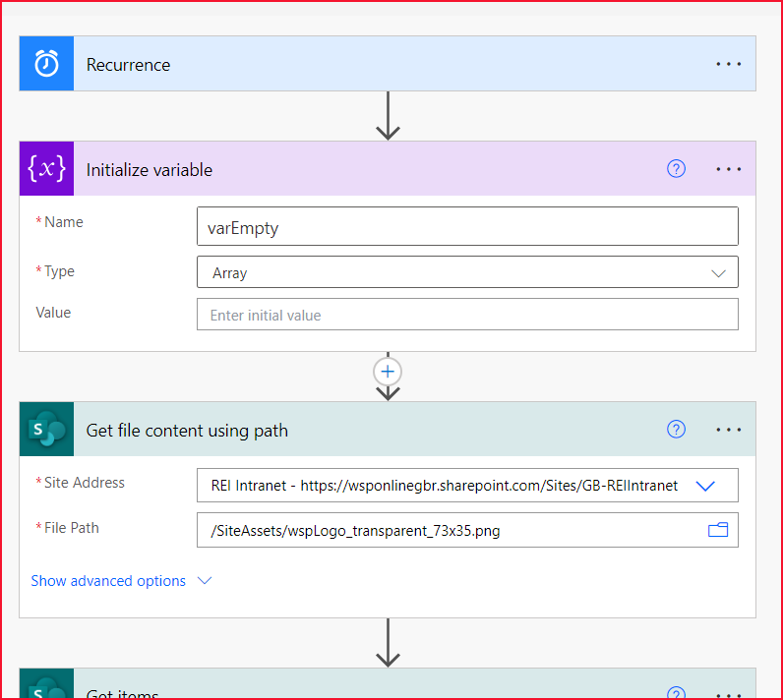Insert a new step with the plus button

388,372
